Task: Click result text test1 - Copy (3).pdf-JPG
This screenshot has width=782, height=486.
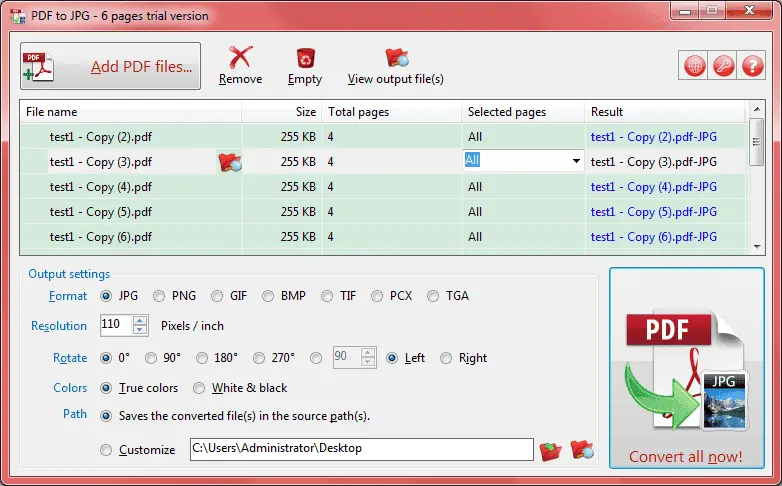Action: [x=654, y=162]
